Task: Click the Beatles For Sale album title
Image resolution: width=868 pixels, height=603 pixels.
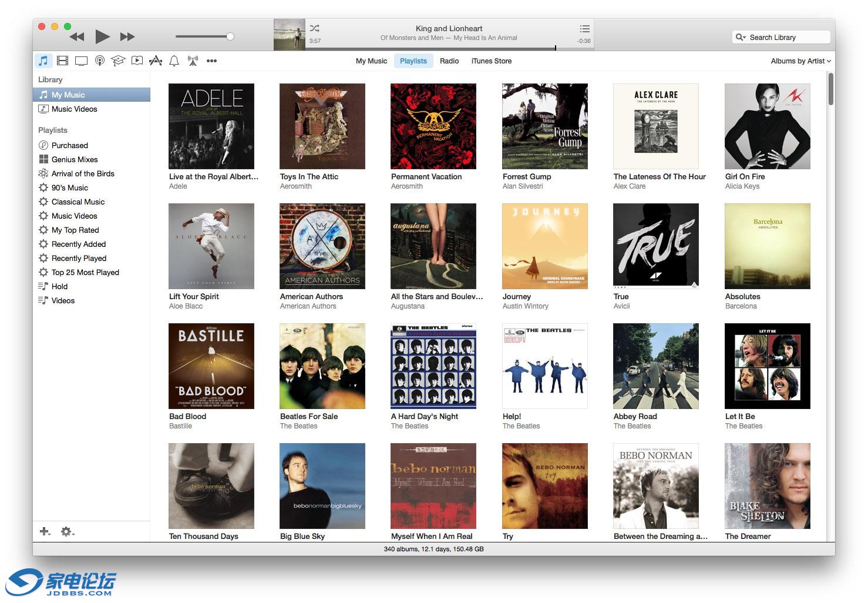Action: point(309,416)
